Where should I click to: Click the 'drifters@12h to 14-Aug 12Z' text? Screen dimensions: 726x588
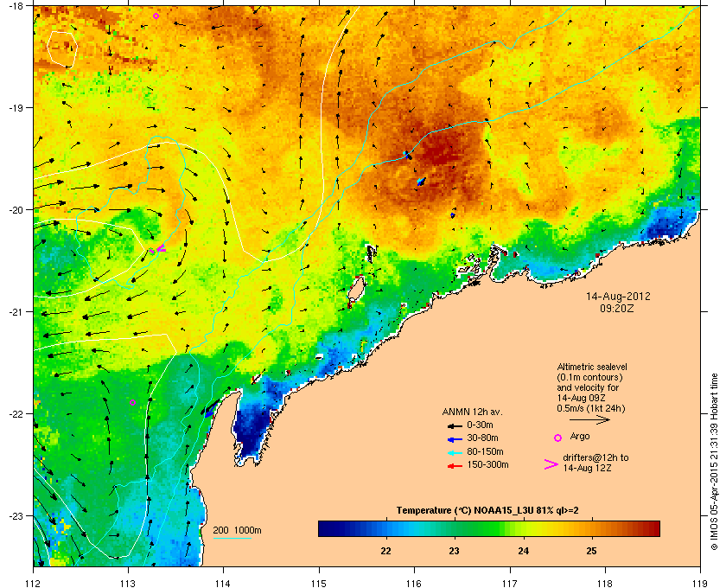(x=595, y=463)
